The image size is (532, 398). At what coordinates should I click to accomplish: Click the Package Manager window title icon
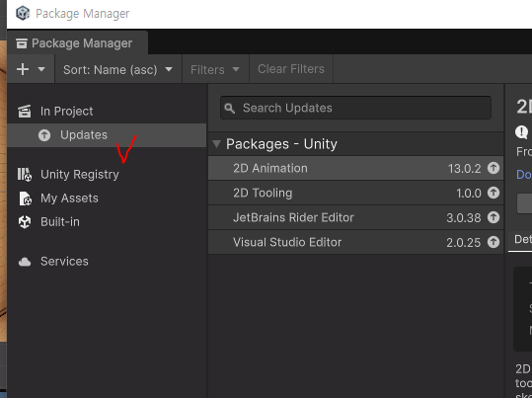pyautogui.click(x=23, y=13)
